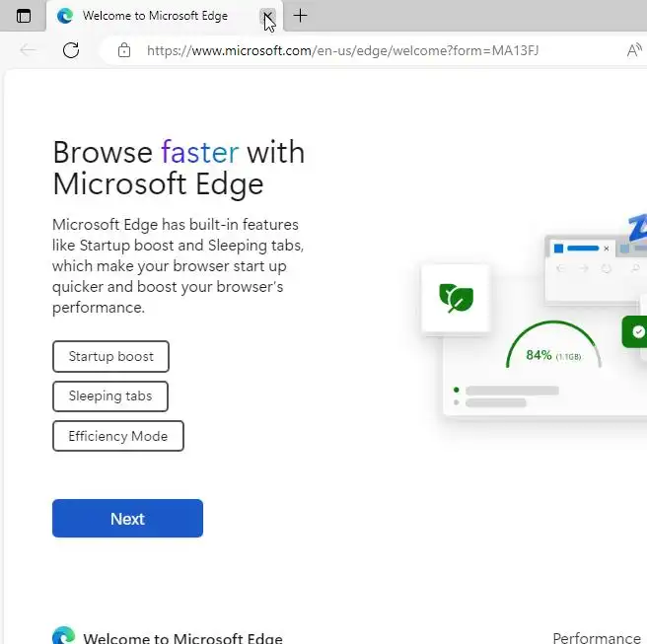Select the Welcome to Microsoft Edge tab
This screenshot has width=647, height=644.
tap(165, 16)
